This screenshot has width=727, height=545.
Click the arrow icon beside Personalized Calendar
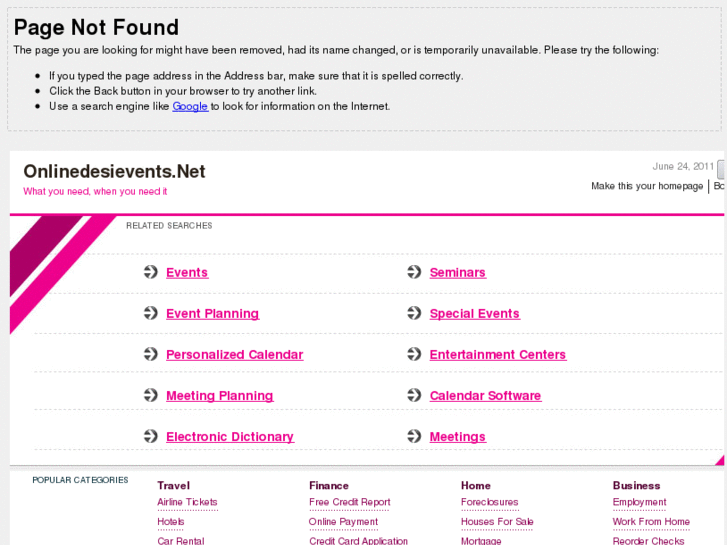(x=150, y=354)
